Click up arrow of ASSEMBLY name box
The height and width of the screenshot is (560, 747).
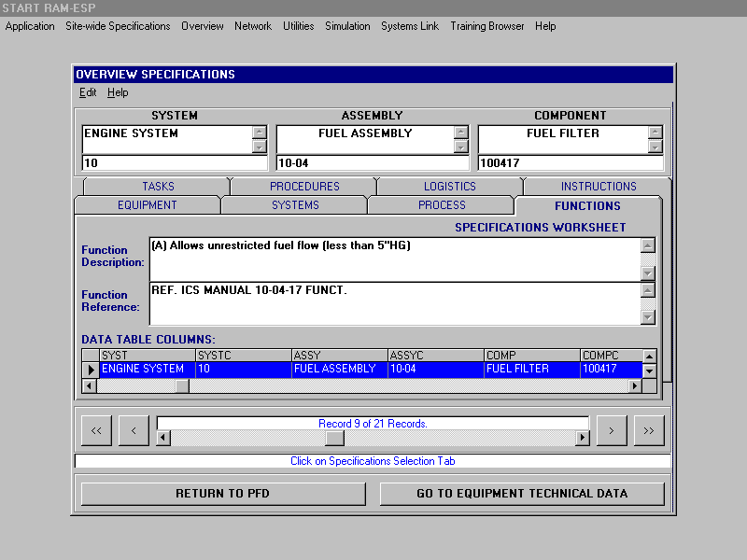click(460, 133)
